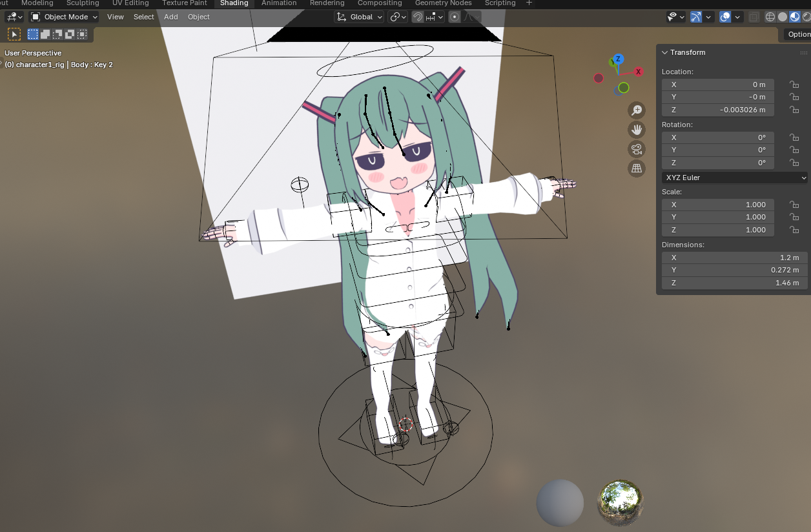Toggle the camera view icon

(x=637, y=149)
